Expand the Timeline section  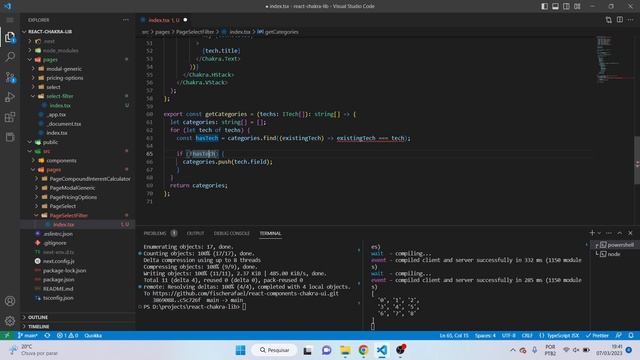[39, 327]
